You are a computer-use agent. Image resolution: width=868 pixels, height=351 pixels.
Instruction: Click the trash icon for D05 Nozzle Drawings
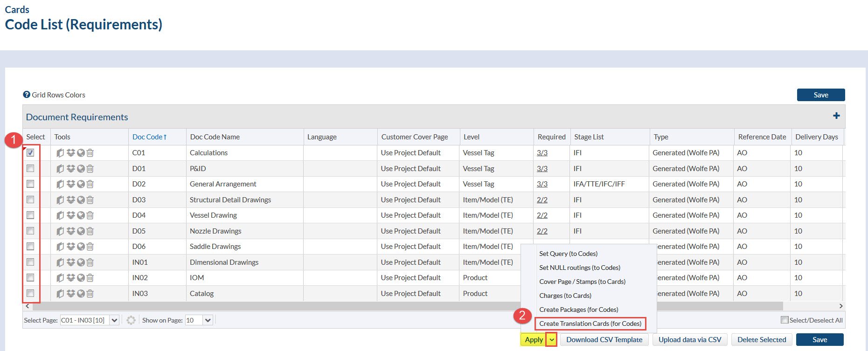pyautogui.click(x=90, y=231)
